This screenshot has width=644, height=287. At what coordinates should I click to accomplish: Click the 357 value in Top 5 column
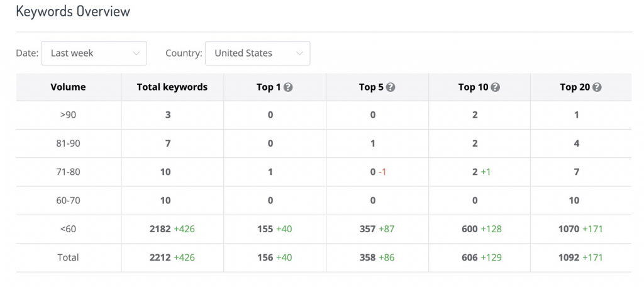click(x=367, y=229)
